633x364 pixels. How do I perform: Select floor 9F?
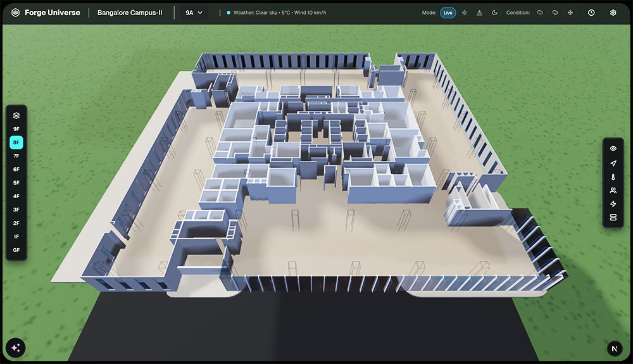point(16,129)
